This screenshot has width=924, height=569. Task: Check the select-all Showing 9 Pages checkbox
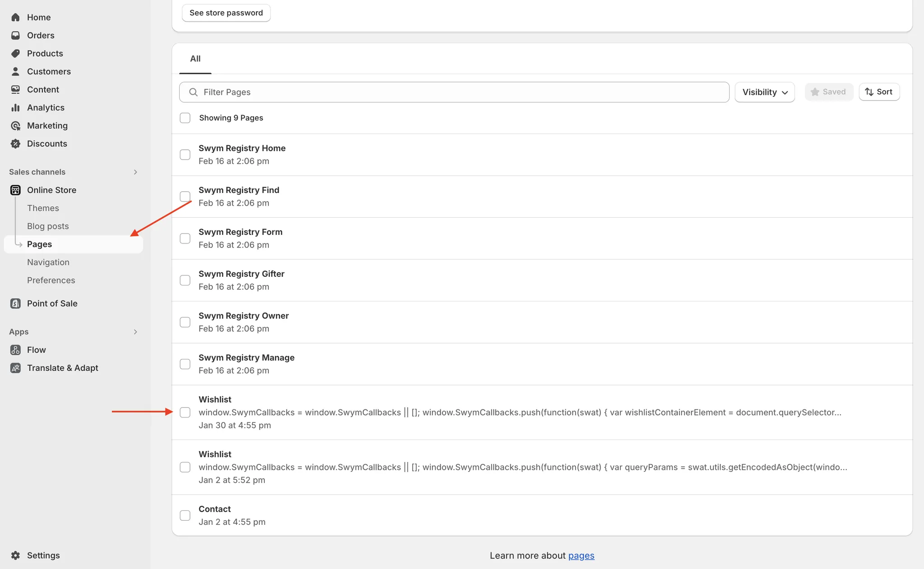(185, 118)
